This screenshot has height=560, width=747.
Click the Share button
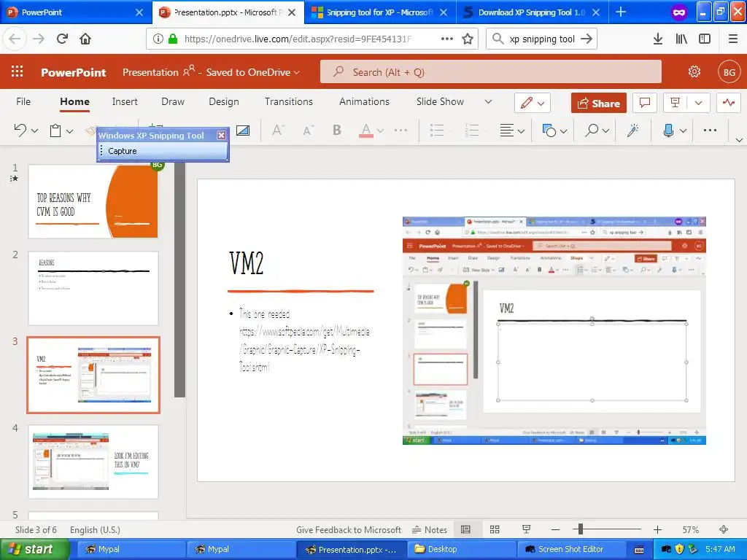point(599,103)
